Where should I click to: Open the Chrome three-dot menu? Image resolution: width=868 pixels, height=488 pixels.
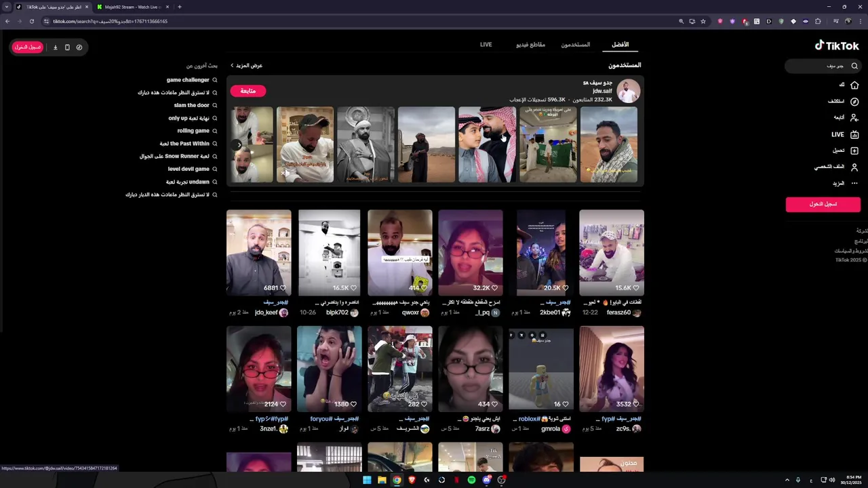pyautogui.click(x=861, y=21)
